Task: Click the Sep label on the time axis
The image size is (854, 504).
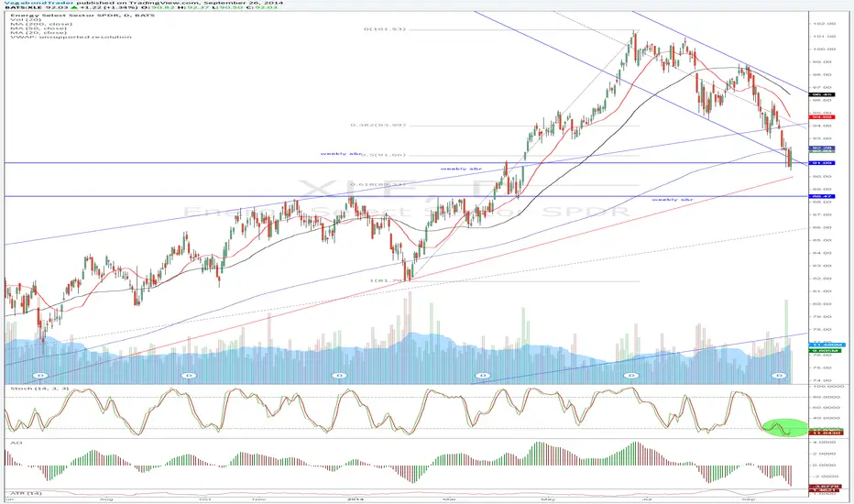Action: (749, 499)
